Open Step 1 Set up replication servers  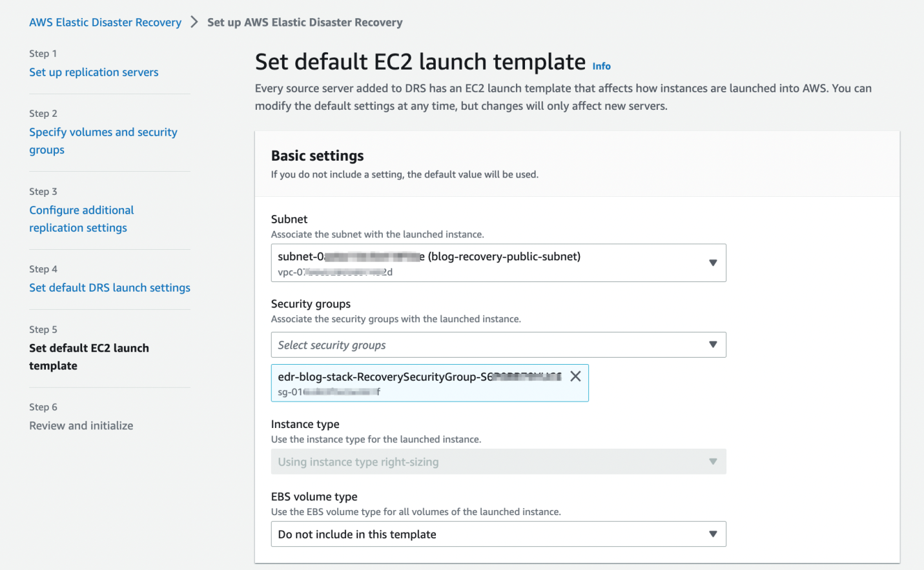(94, 72)
